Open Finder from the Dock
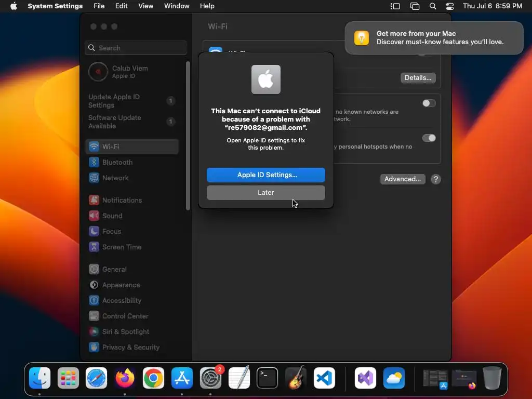 click(x=39, y=378)
